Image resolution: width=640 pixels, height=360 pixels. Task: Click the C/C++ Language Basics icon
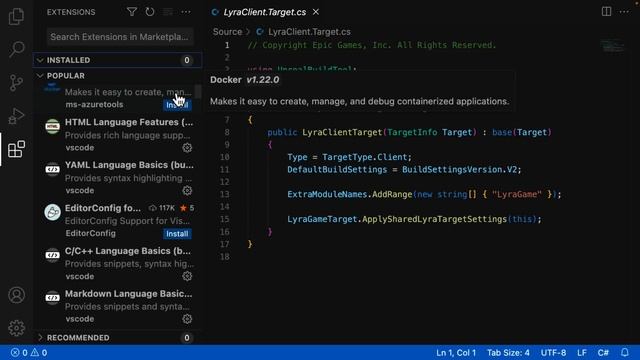52,255
